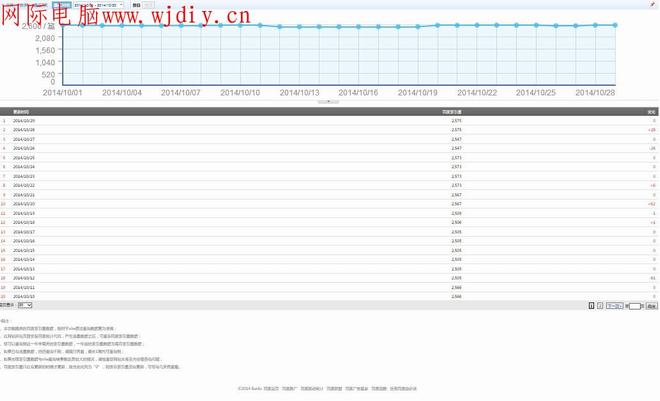660x401 pixels.
Task: Open the date range picker field
Action: tap(98, 5)
